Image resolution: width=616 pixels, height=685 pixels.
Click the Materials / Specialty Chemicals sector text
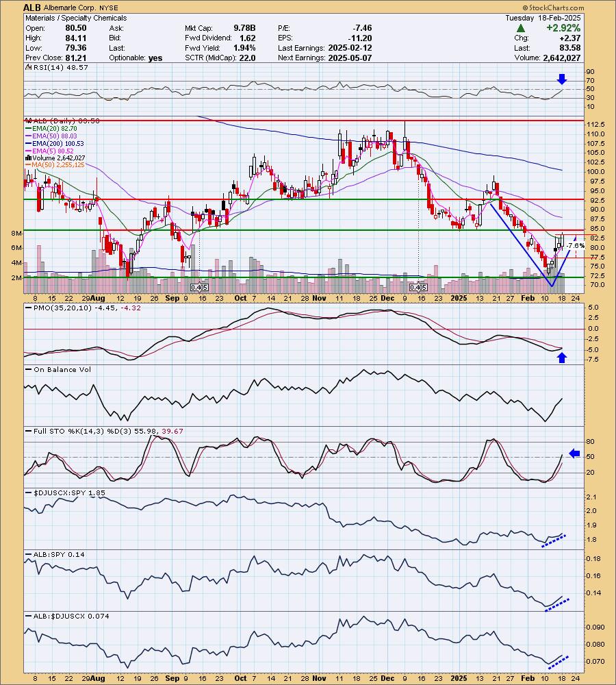click(76, 18)
